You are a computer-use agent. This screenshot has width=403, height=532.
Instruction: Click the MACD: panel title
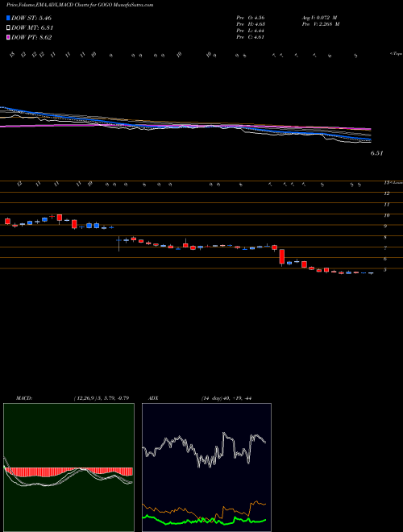[x=23, y=398]
